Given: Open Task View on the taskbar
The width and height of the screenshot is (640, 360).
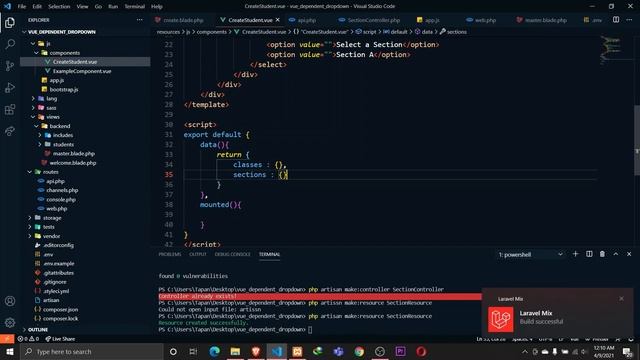Looking at the screenshot, I should click(193, 351).
